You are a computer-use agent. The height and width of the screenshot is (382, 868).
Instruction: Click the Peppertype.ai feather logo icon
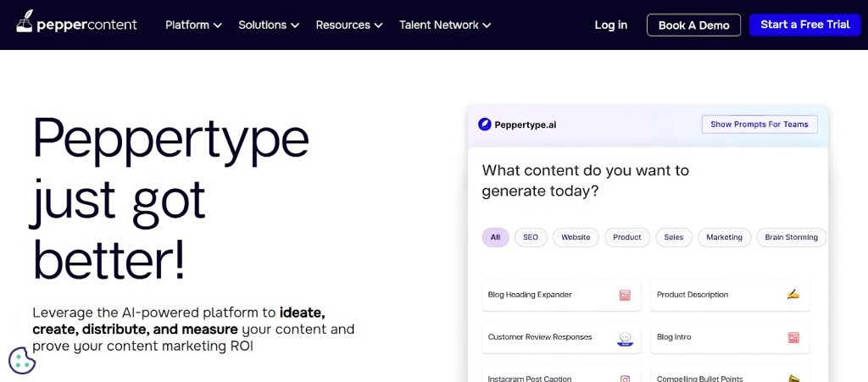(x=484, y=125)
